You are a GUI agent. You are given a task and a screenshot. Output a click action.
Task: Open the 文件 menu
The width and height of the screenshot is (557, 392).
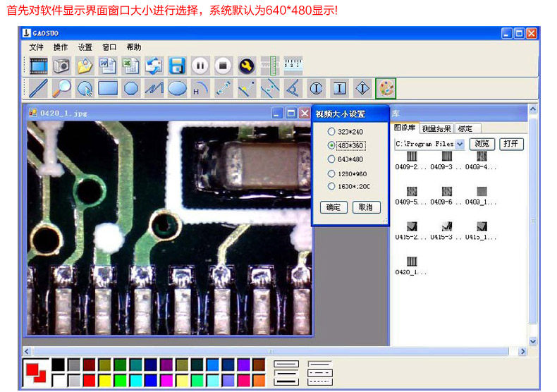coord(36,47)
